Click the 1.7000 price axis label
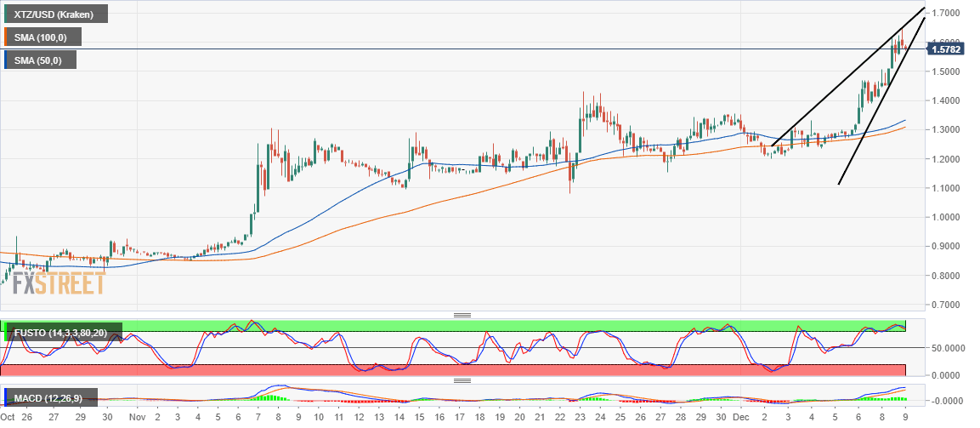The height and width of the screenshot is (428, 980). tap(945, 13)
